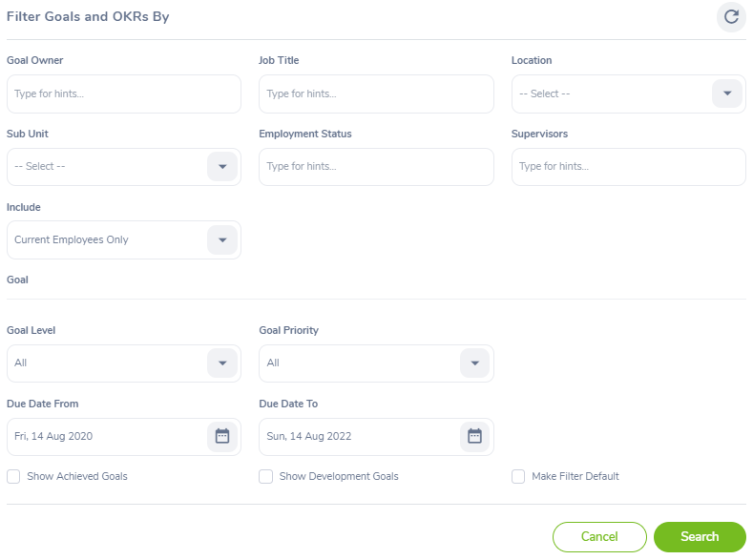The image size is (753, 560).
Task: Check Make Filter Default option
Action: coord(518,476)
